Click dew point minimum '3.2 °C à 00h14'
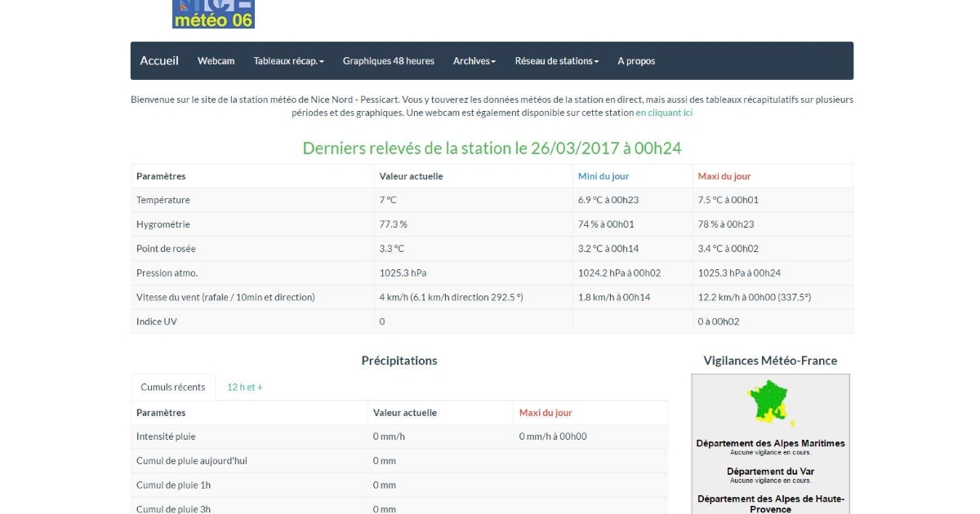This screenshot has height=514, width=980. pyautogui.click(x=608, y=249)
